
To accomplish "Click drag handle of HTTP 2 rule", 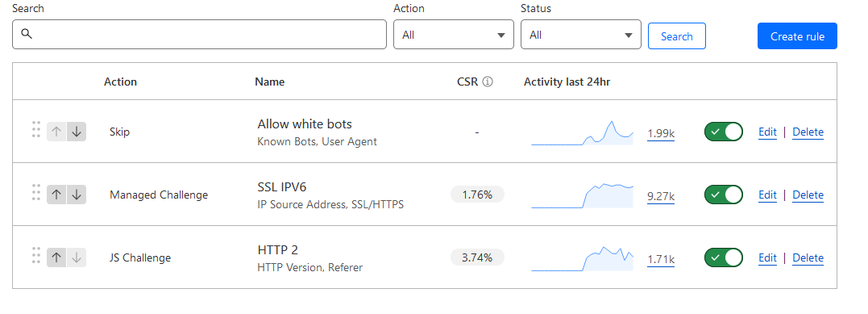I will 36,254.
